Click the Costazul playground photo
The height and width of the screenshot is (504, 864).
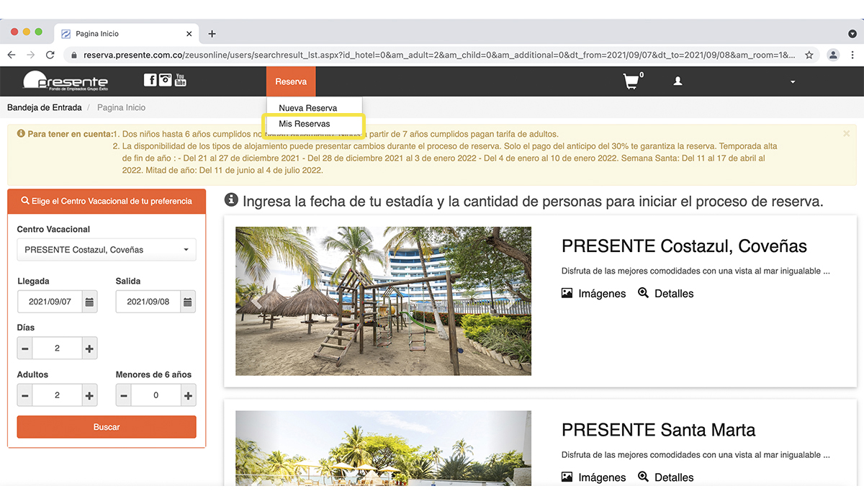coord(383,301)
